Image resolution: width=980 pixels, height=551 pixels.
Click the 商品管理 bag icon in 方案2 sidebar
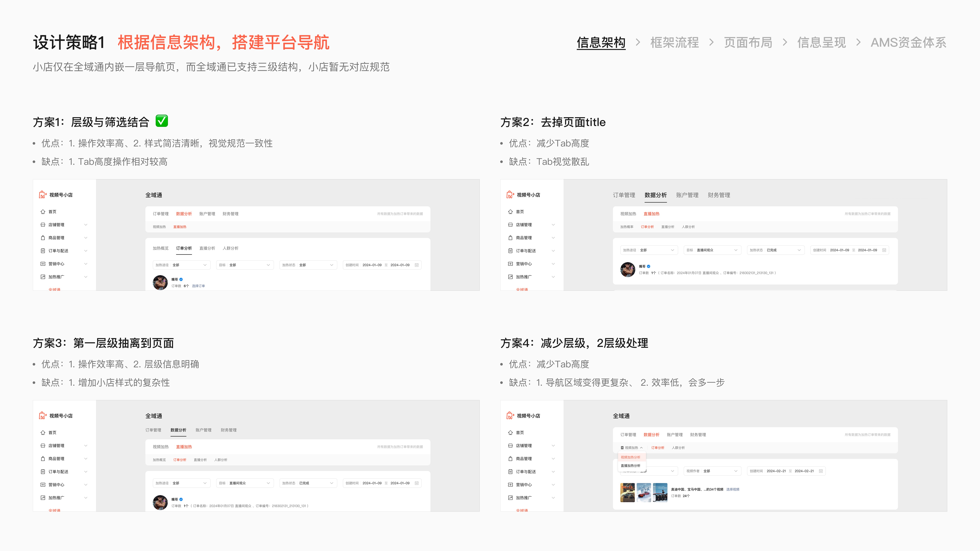click(511, 238)
